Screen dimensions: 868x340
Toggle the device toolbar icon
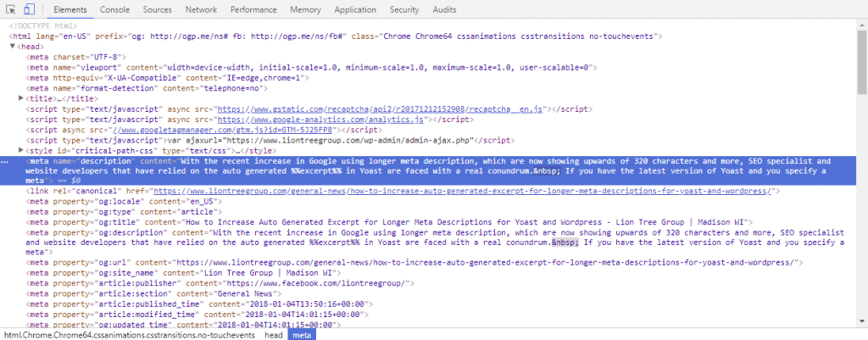pyautogui.click(x=29, y=9)
